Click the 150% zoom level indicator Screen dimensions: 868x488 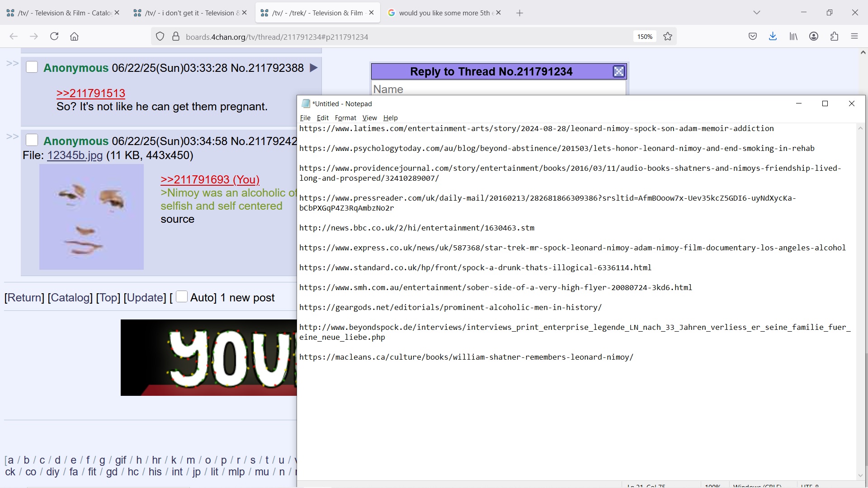click(x=645, y=37)
